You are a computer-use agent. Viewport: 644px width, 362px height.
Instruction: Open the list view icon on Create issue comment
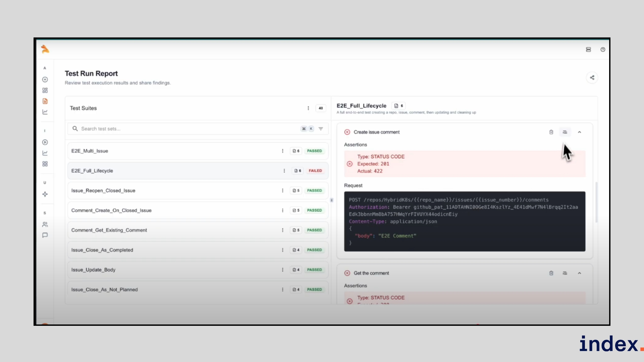pos(565,132)
